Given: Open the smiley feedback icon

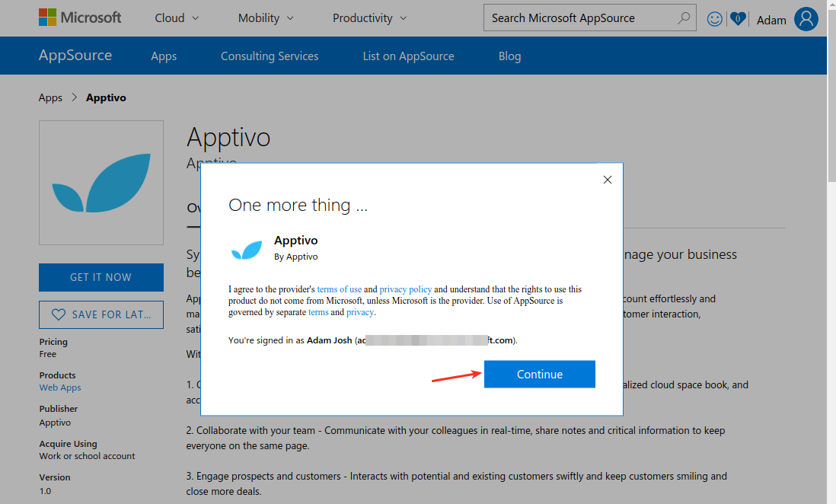Looking at the screenshot, I should [x=714, y=19].
